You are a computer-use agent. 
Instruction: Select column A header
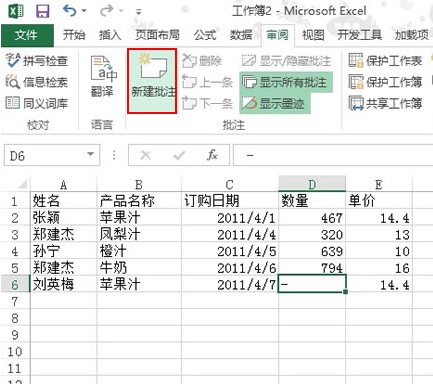tap(63, 184)
